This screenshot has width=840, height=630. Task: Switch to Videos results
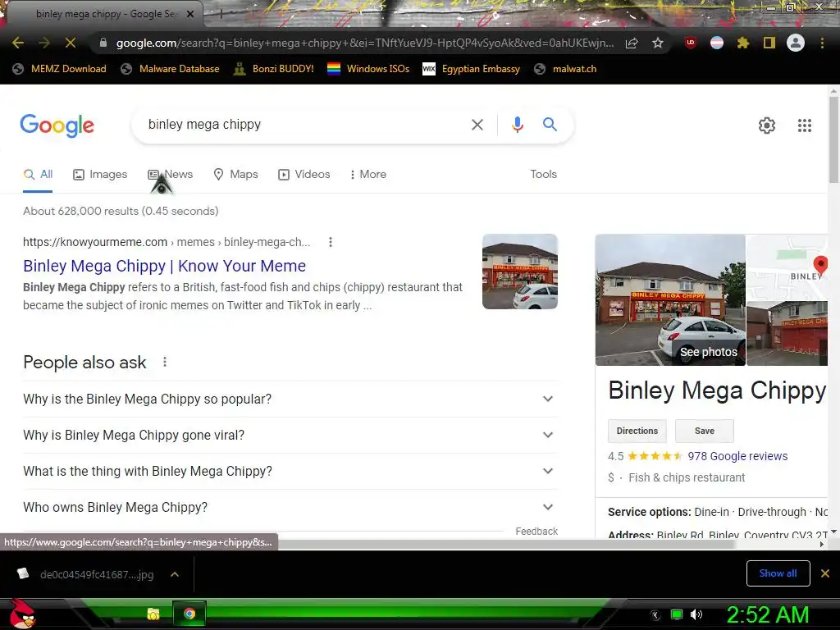click(x=304, y=174)
